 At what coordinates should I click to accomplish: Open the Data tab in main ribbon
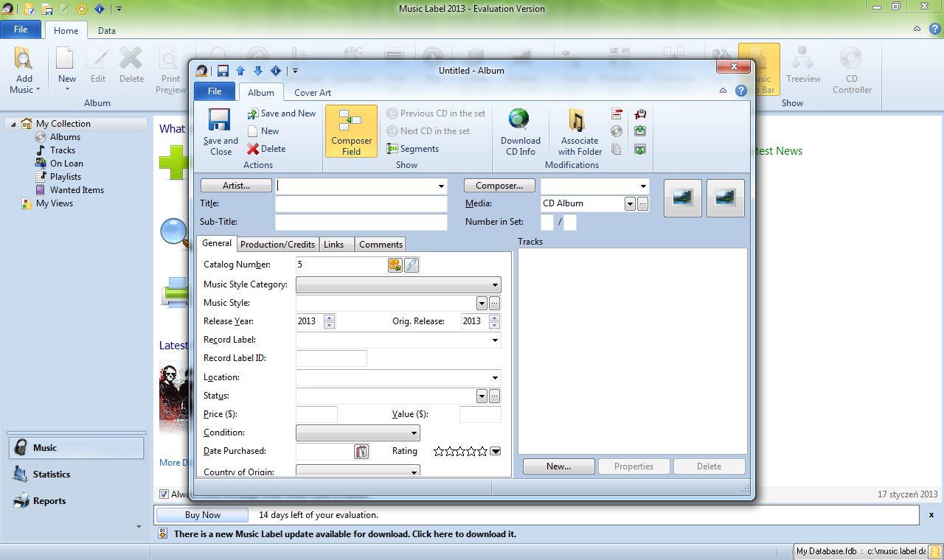107,31
